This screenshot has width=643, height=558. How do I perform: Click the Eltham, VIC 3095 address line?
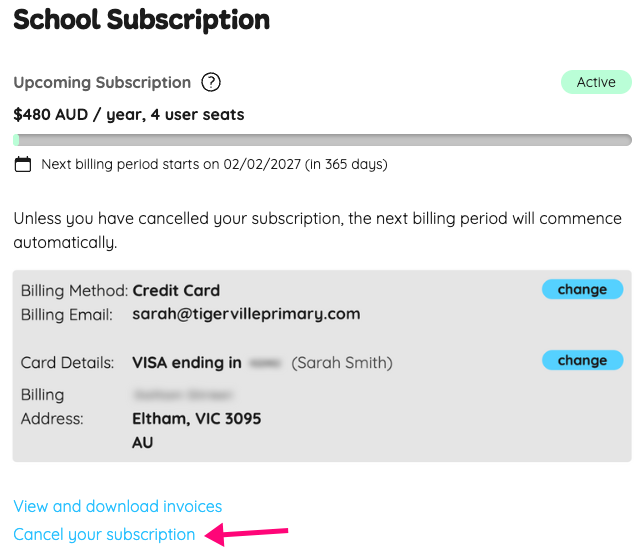pos(196,418)
